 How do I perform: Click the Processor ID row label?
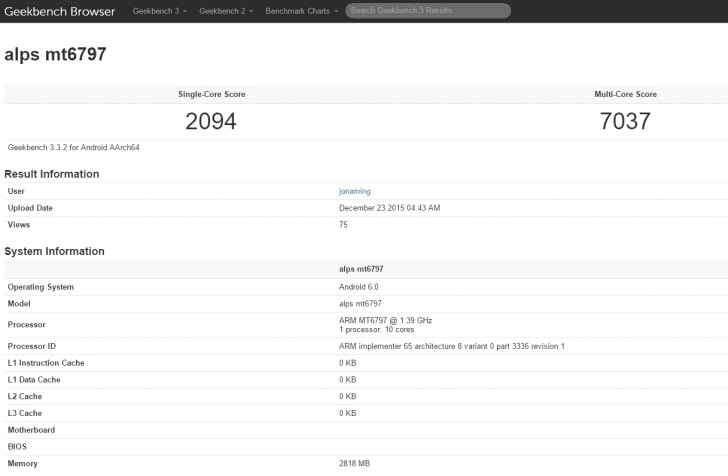33,346
